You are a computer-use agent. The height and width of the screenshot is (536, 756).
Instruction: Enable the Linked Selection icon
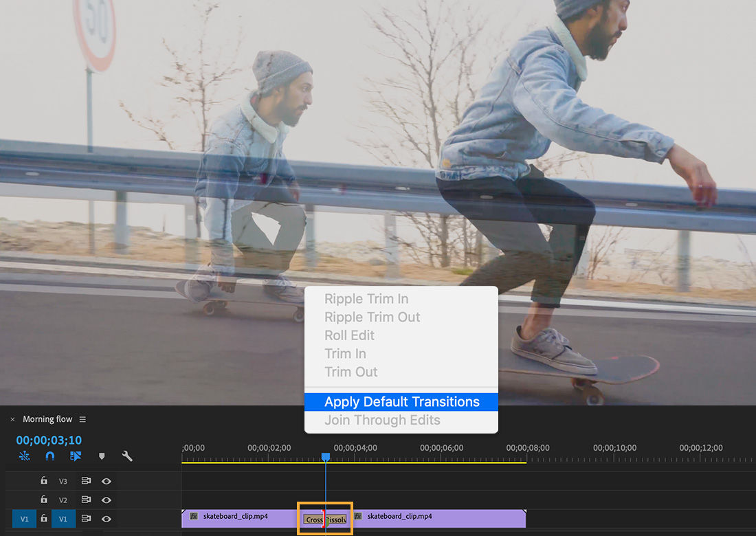pos(76,456)
